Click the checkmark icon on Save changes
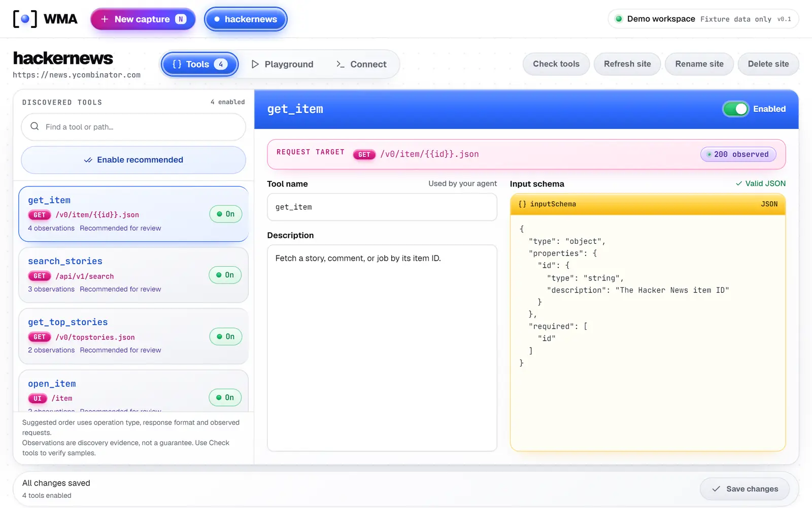 (x=716, y=489)
